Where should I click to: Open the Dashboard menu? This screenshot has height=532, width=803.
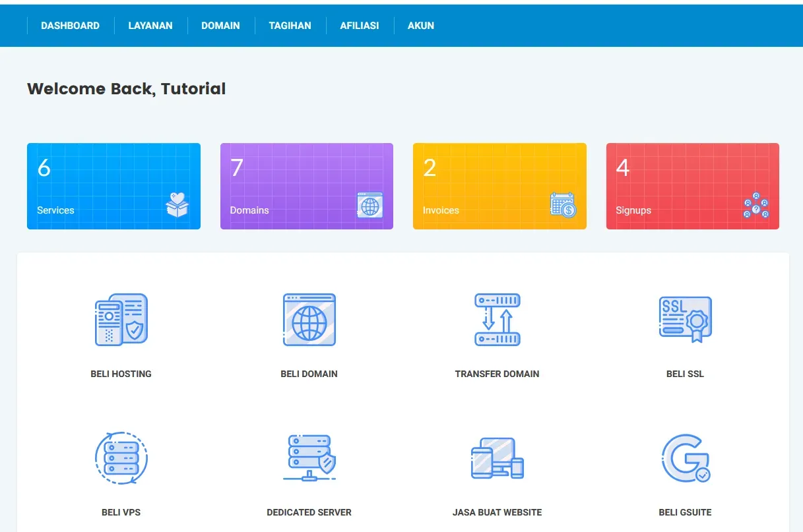(70, 26)
